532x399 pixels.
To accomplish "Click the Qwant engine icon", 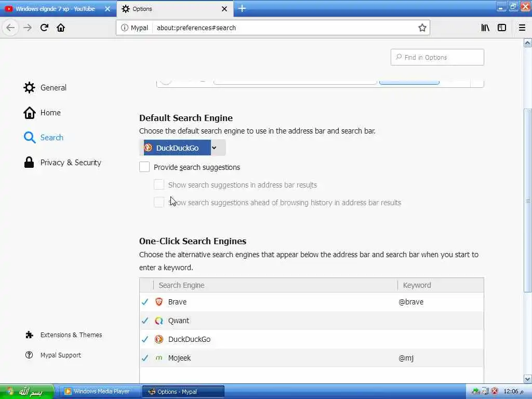I will [x=159, y=320].
